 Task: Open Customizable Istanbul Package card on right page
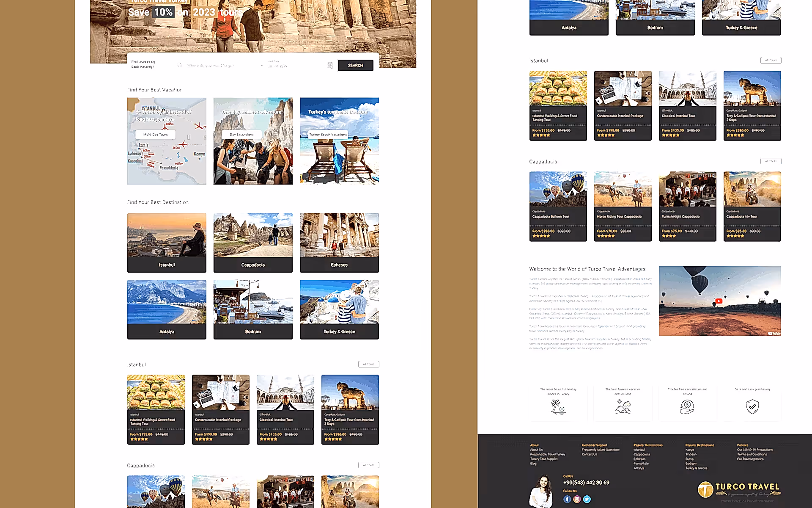click(x=623, y=105)
